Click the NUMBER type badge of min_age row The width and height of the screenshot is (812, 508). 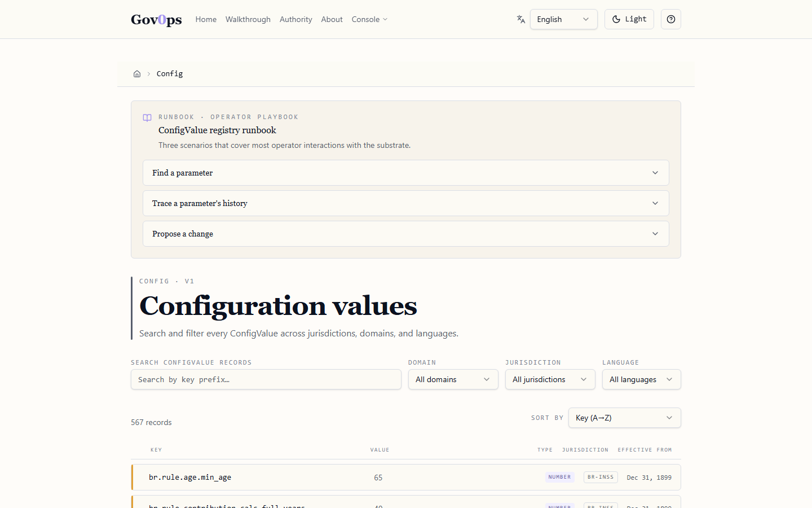[559, 477]
